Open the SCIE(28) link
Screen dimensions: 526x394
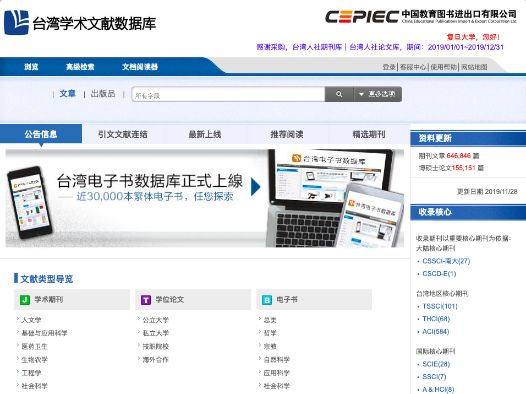point(436,364)
